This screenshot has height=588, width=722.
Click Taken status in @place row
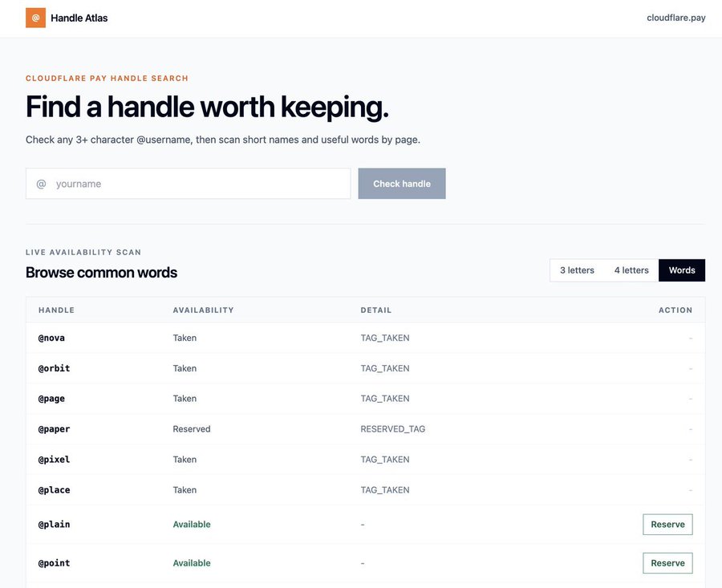pyautogui.click(x=185, y=490)
